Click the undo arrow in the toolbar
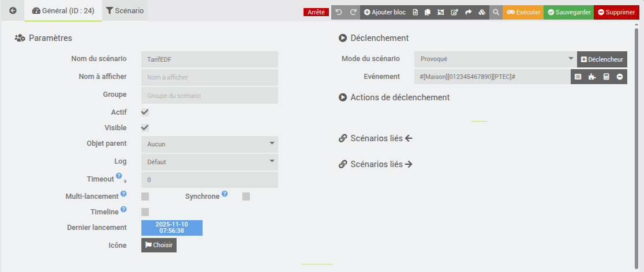 coord(339,12)
